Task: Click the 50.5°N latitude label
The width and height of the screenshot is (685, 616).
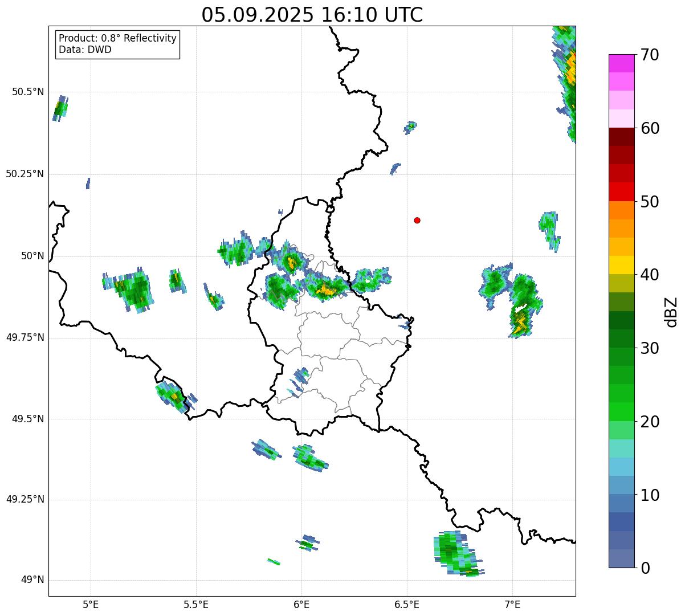Action: coord(27,92)
